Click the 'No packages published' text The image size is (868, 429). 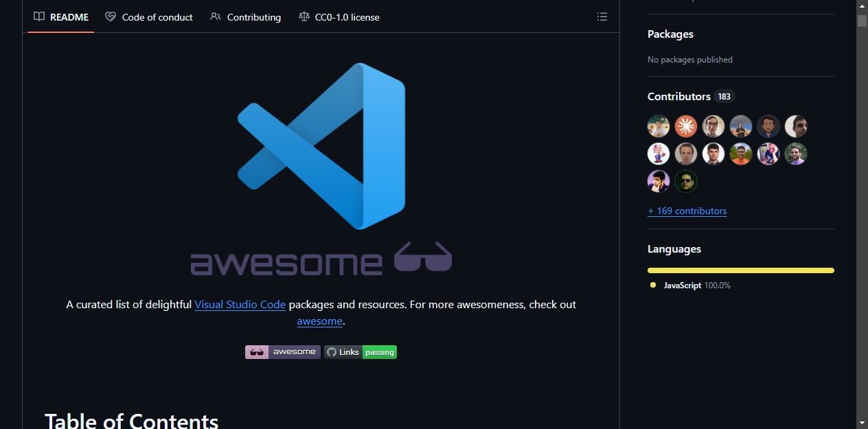[x=690, y=60]
